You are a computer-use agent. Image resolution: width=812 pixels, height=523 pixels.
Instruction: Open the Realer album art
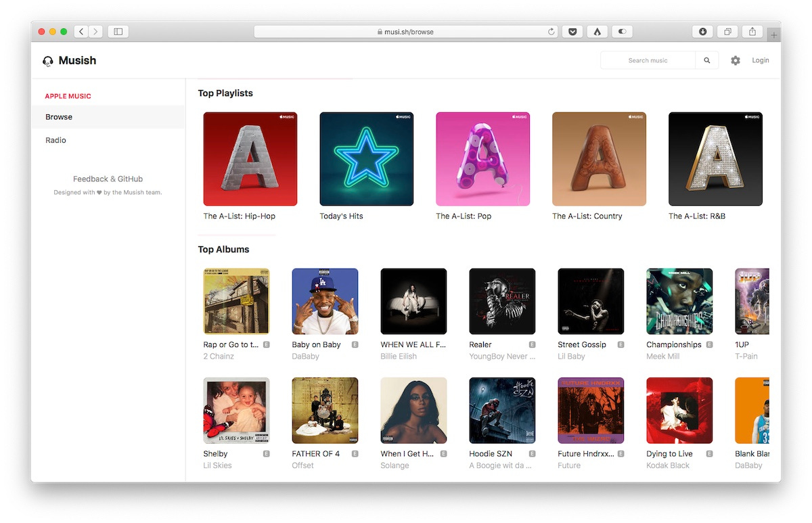(503, 301)
